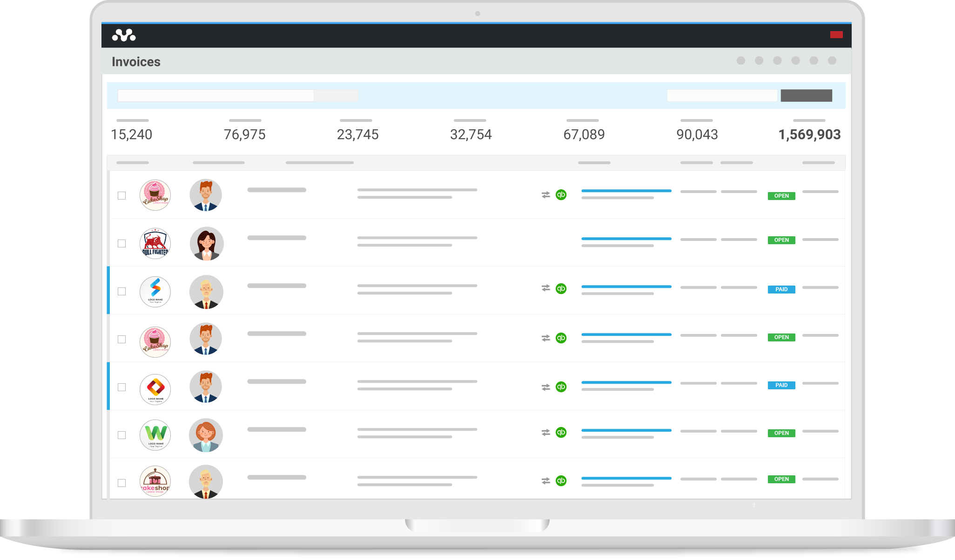Select the Invoices page title
The image size is (955, 560).
(136, 61)
